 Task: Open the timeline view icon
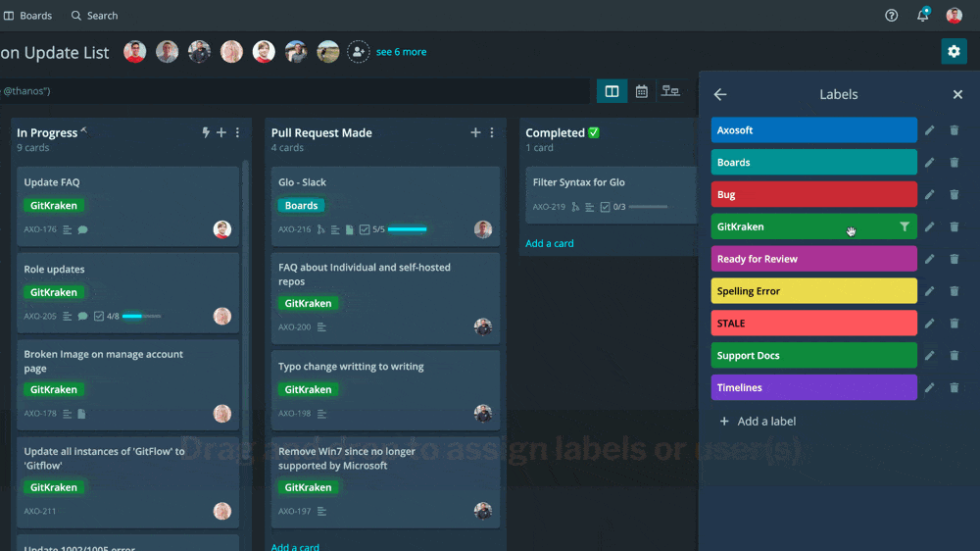pos(670,91)
